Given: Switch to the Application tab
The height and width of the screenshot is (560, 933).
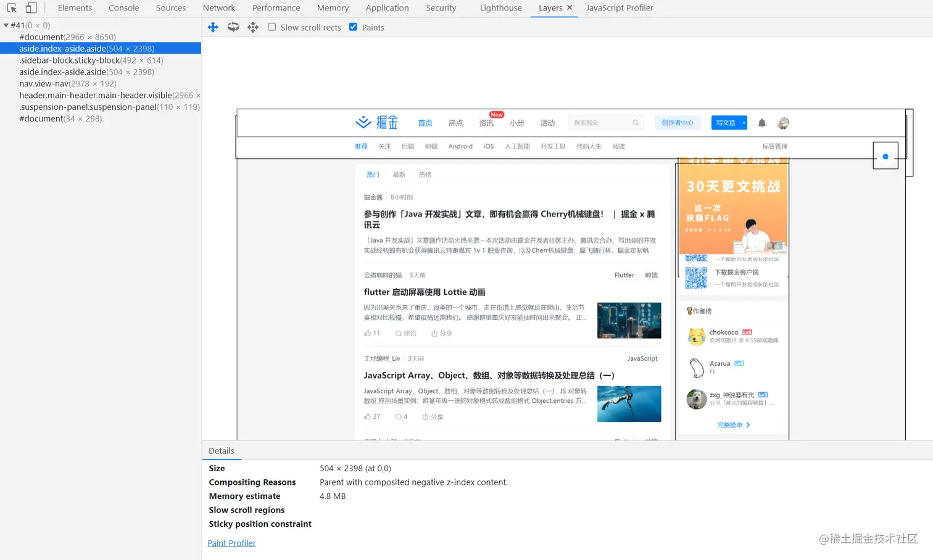Looking at the screenshot, I should point(387,8).
